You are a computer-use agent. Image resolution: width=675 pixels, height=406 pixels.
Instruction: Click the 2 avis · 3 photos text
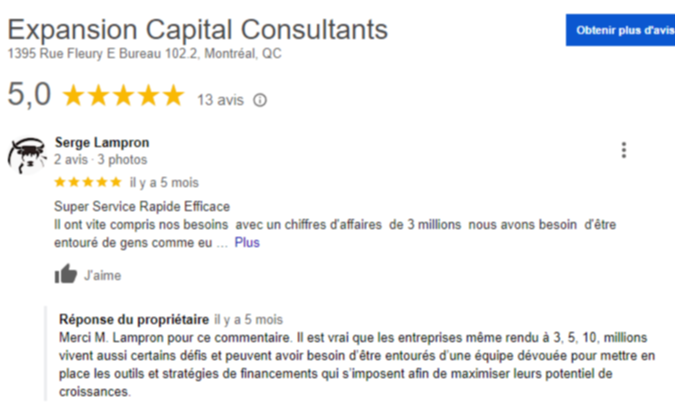(100, 159)
